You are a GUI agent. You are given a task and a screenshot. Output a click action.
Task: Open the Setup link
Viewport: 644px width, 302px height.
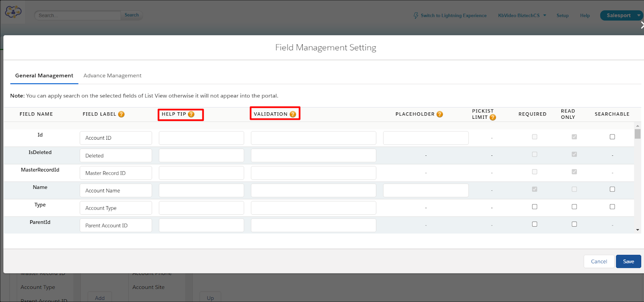(562, 16)
